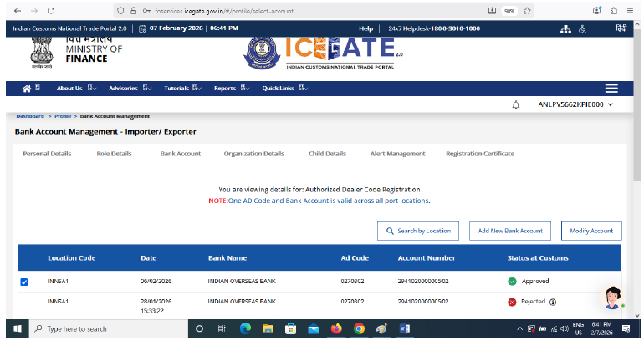Launch Google Chrome from taskbar
Screen dimensions: 644x341
[359, 329]
